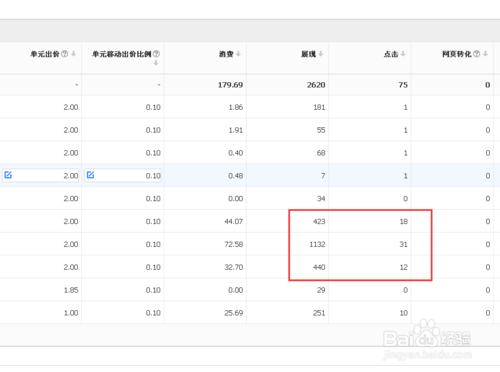
Task: Open help icon next to 单元出价 header
Action: point(65,54)
